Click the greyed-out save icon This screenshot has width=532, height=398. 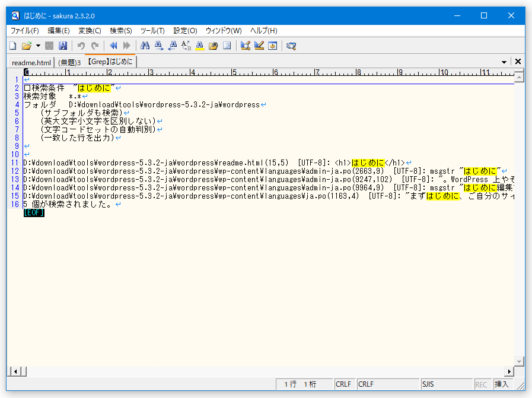pyautogui.click(x=50, y=46)
